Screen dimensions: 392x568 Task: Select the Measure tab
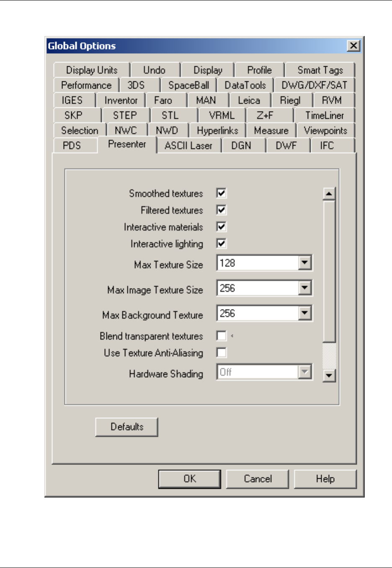point(271,130)
